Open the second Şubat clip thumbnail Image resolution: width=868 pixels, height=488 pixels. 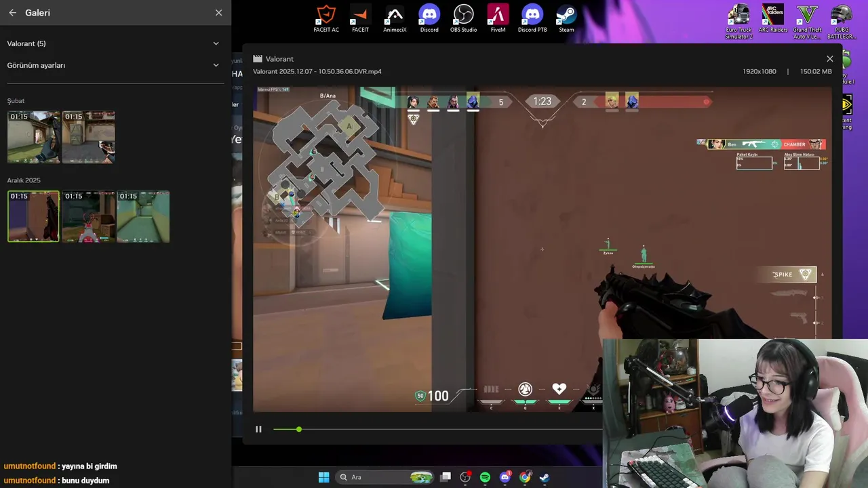click(x=88, y=137)
